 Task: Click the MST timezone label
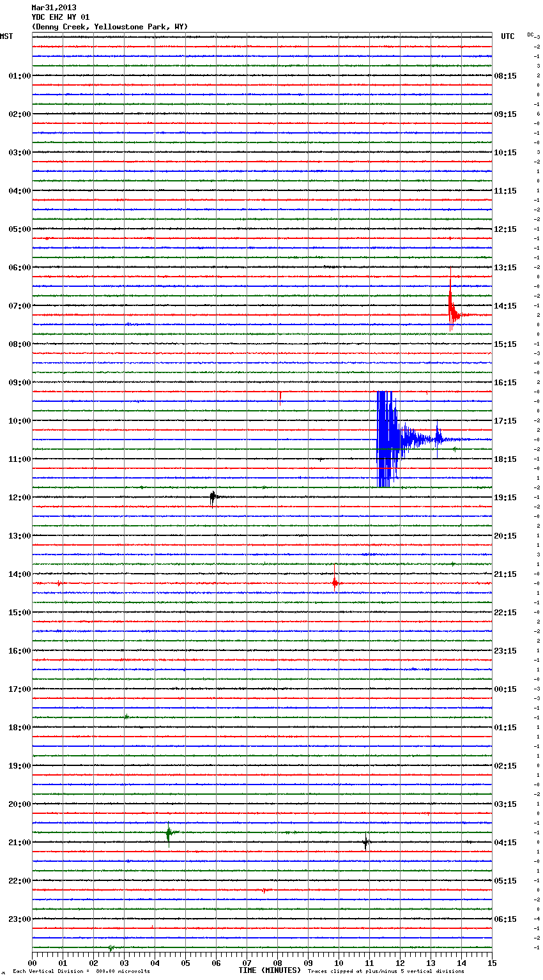[x=6, y=36]
